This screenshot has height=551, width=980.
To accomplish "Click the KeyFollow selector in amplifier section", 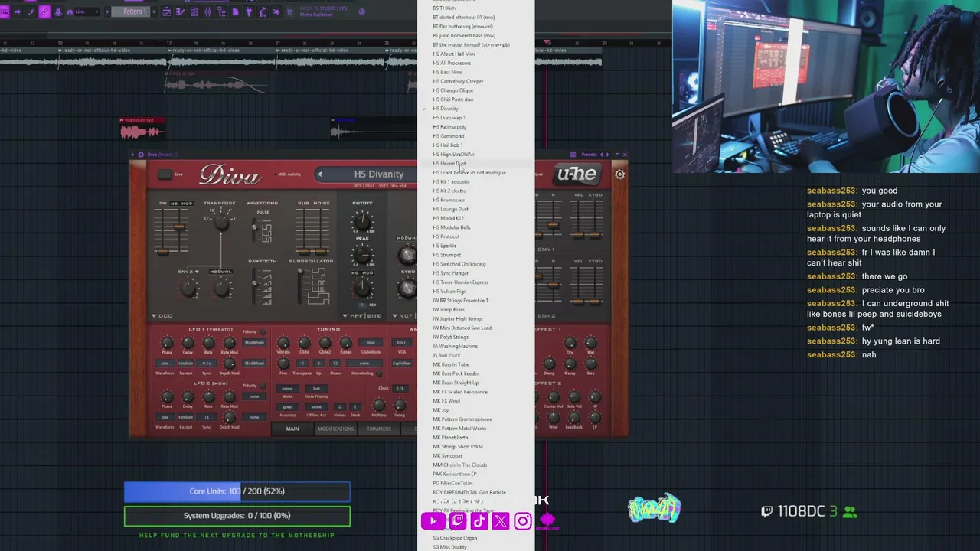I will click(401, 364).
